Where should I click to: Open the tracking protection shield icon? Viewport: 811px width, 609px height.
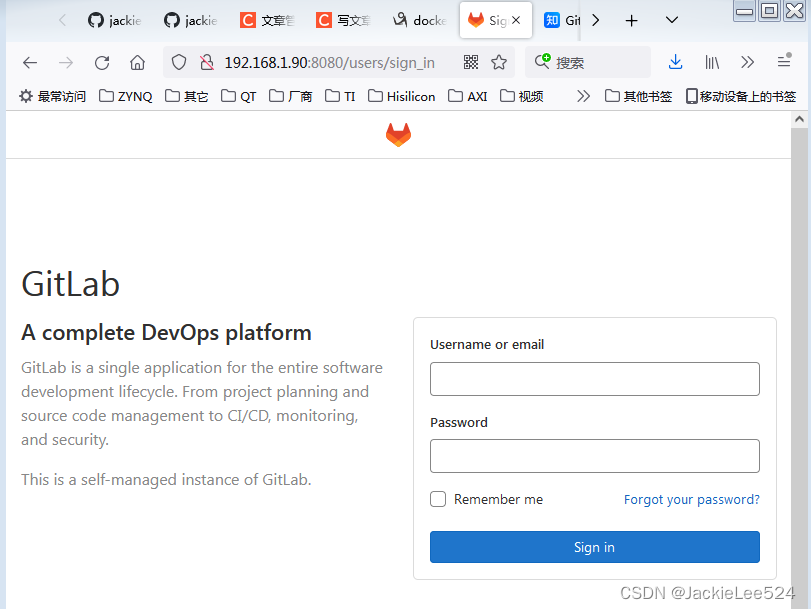pos(179,63)
